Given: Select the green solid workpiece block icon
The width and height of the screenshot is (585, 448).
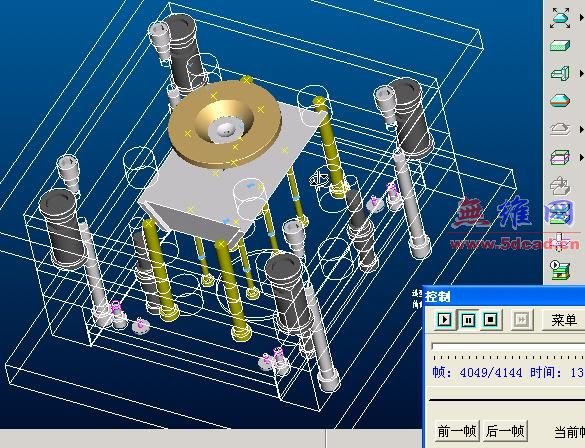Looking at the screenshot, I should pos(560,46).
